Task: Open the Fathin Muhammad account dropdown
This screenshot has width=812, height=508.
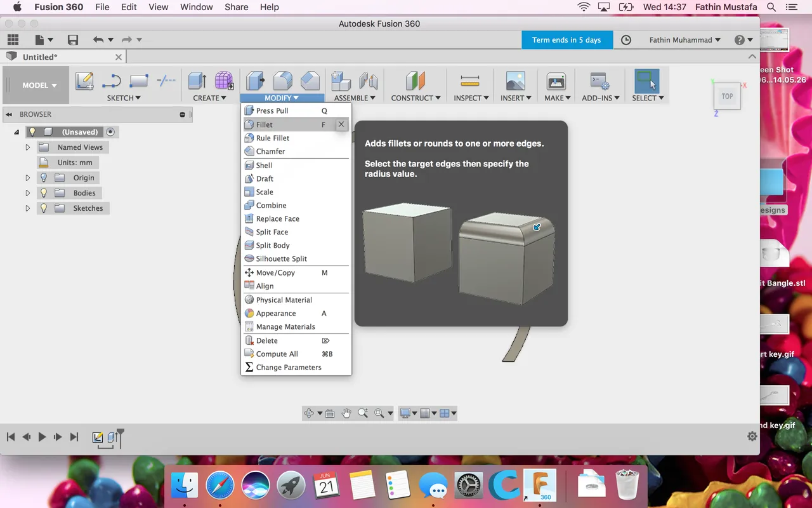Action: coord(685,40)
